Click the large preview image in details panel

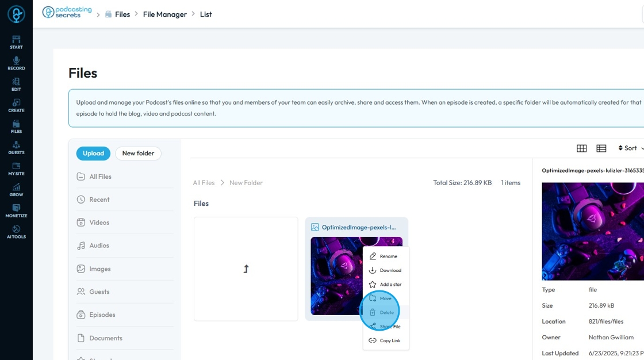tap(593, 231)
